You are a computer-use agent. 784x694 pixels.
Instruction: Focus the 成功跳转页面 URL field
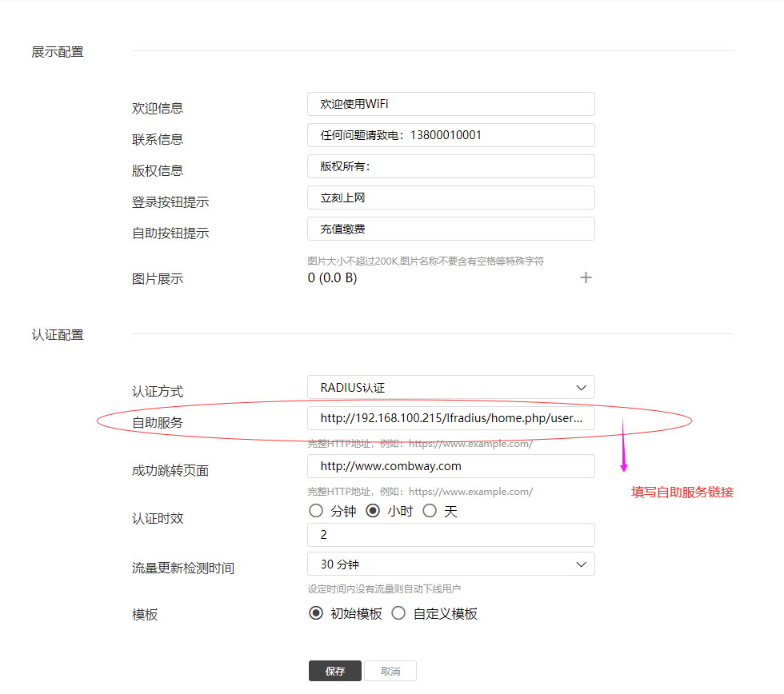[450, 466]
